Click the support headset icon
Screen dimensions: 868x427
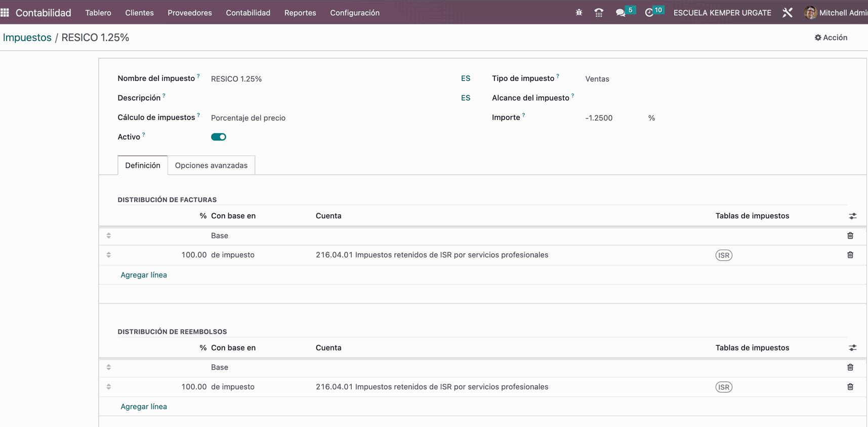pos(599,13)
